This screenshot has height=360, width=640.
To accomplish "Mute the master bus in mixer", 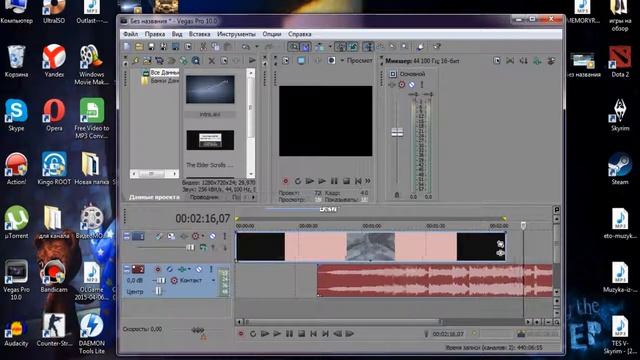I will (411, 84).
